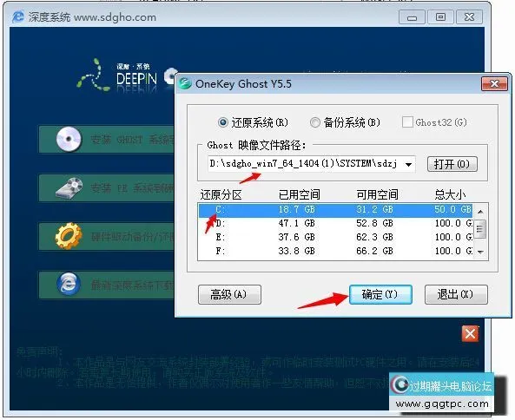Screen dimensions: 515x420
Task: Click the 深度系统 window title icon
Action: (x=17, y=16)
